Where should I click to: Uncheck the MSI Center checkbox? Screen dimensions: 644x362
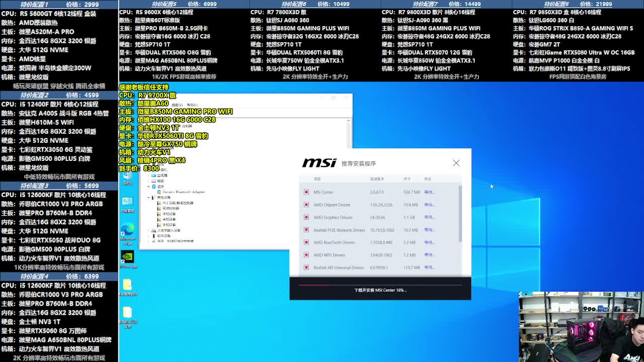pos(306,192)
